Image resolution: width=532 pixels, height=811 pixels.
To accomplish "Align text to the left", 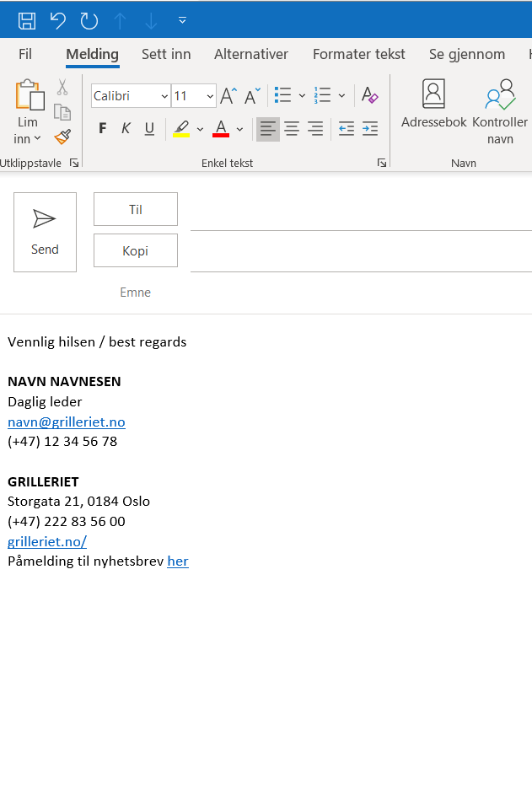I will tap(267, 129).
